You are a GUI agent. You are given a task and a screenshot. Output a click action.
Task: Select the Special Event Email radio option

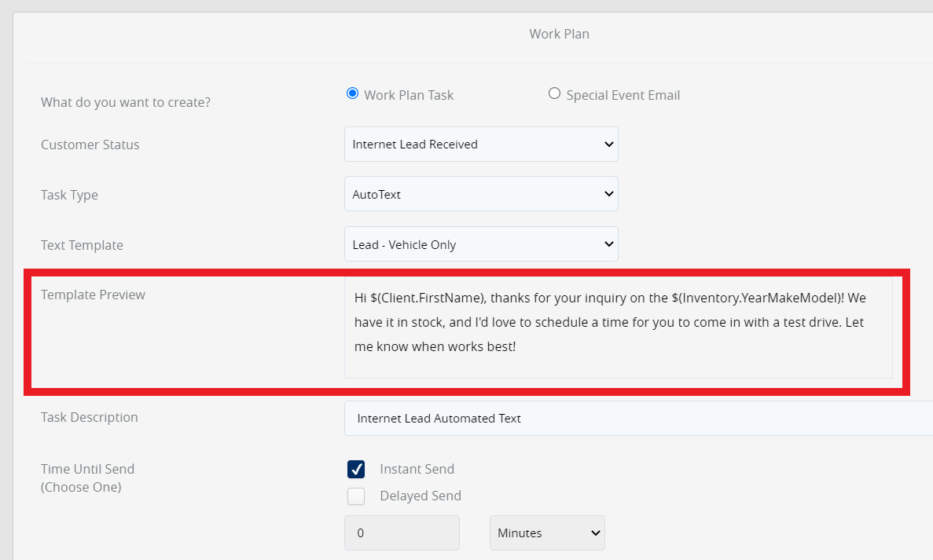point(554,93)
